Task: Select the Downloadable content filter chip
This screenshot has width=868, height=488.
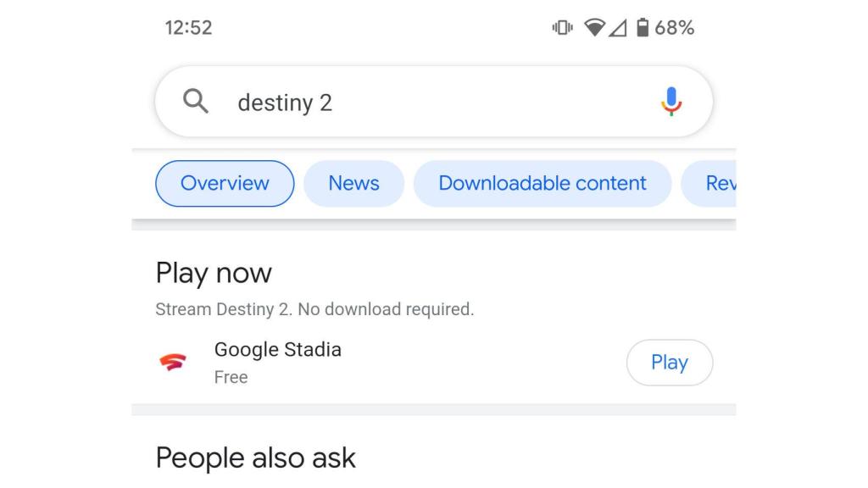Action: click(542, 183)
